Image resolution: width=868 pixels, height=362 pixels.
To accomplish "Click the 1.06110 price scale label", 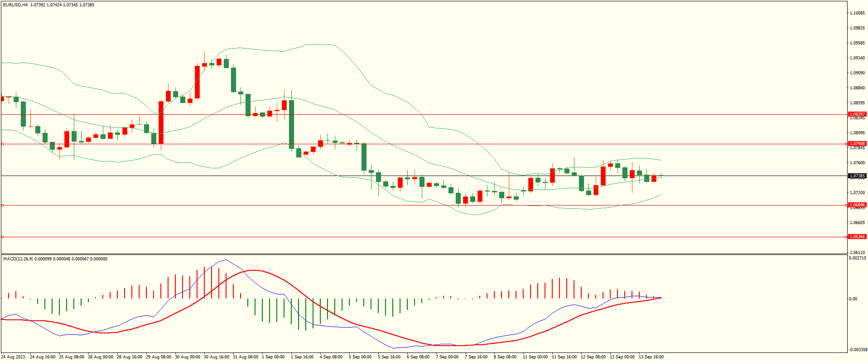I will 858,253.
